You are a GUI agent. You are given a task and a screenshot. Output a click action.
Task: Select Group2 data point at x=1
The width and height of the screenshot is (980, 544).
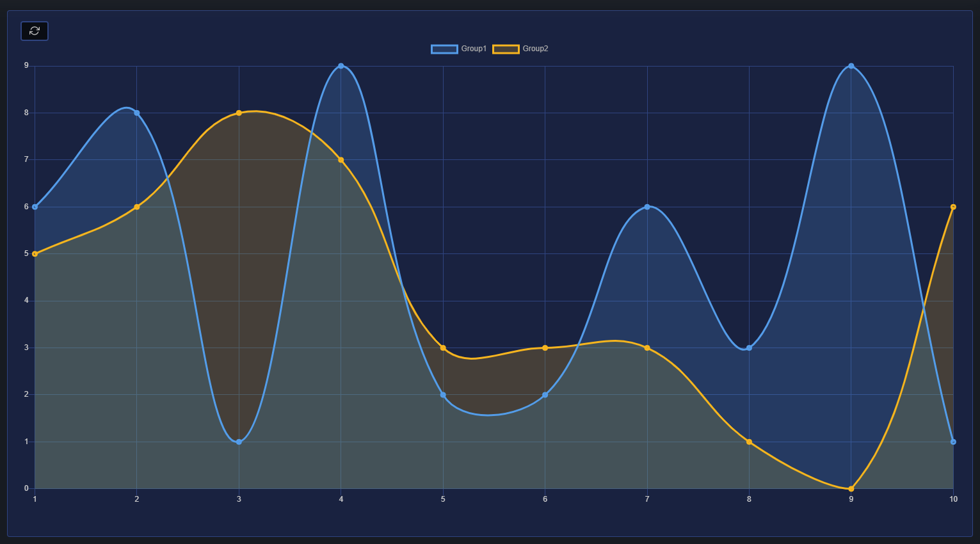pos(35,253)
